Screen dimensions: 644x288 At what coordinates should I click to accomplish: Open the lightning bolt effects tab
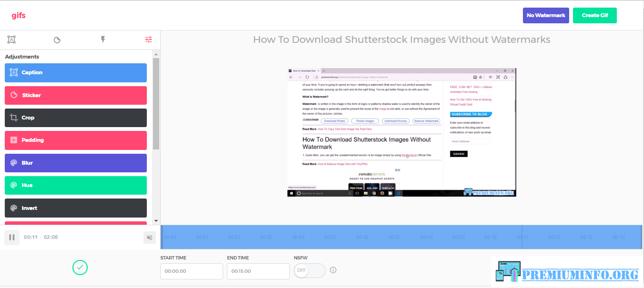(103, 40)
